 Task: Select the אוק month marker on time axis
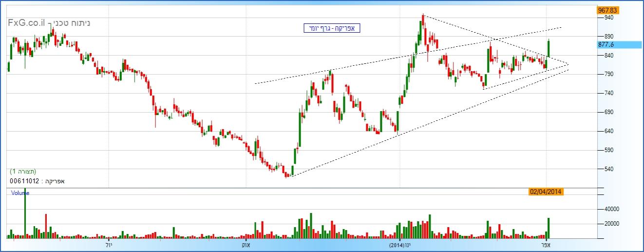click(246, 245)
